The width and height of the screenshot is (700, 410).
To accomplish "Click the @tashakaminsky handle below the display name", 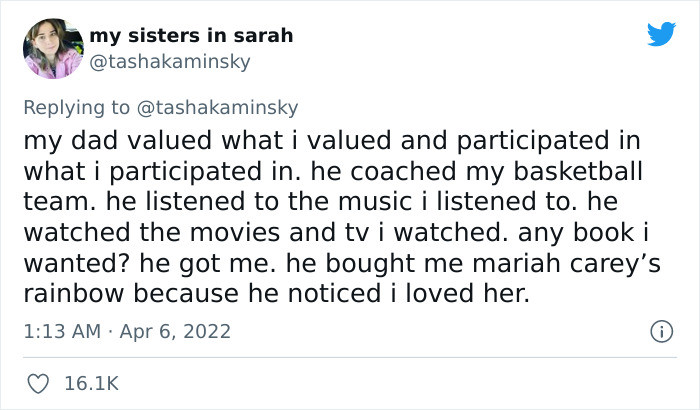I will click(x=170, y=62).
